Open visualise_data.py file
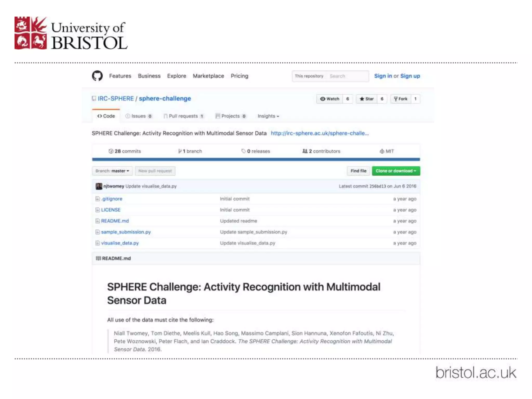Screen dimensions: 532x399 120,243
